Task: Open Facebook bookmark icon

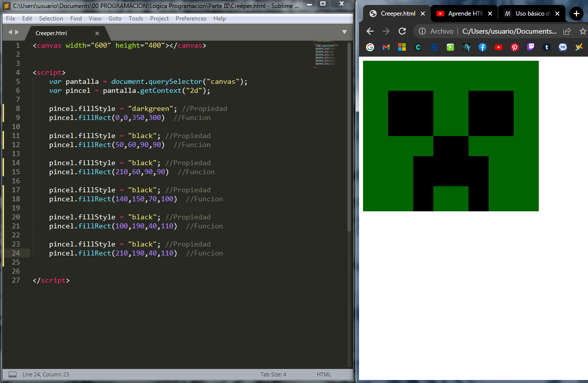Action: tap(482, 47)
